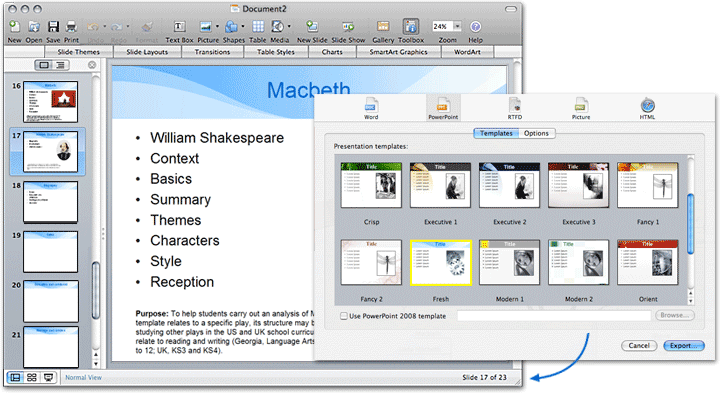Click the slide pane scrollbar thumb
This screenshot has width=721, height=394.
click(95, 290)
